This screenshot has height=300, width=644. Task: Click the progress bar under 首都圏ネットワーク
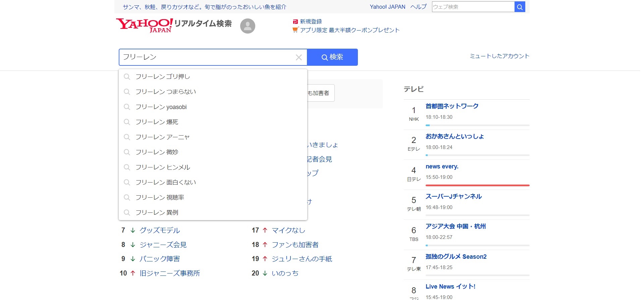point(478,125)
